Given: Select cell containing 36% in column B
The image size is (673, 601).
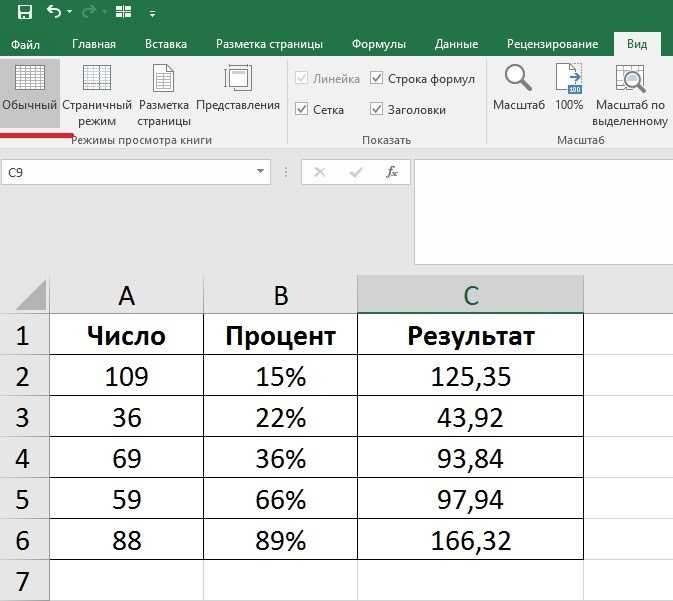Looking at the screenshot, I should click(280, 458).
